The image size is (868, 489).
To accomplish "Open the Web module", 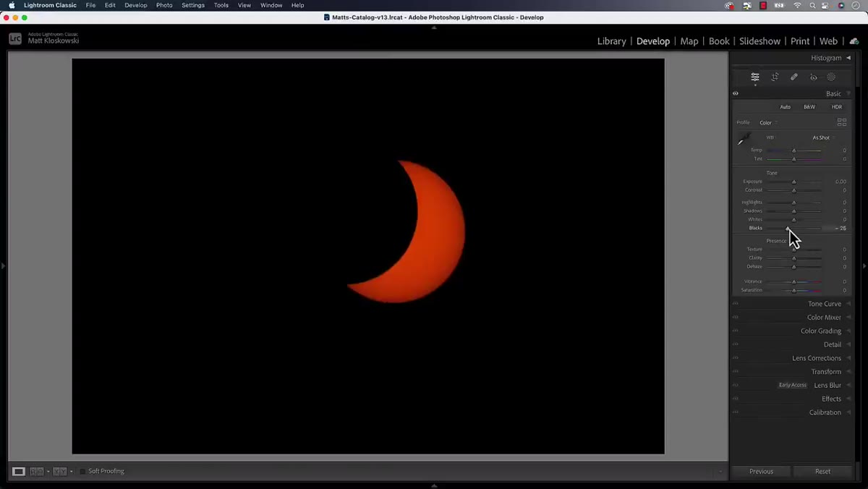I will [829, 41].
